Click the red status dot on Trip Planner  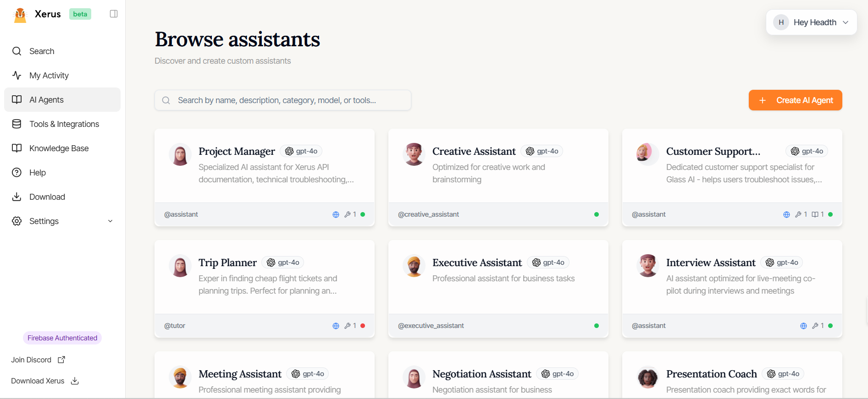363,326
